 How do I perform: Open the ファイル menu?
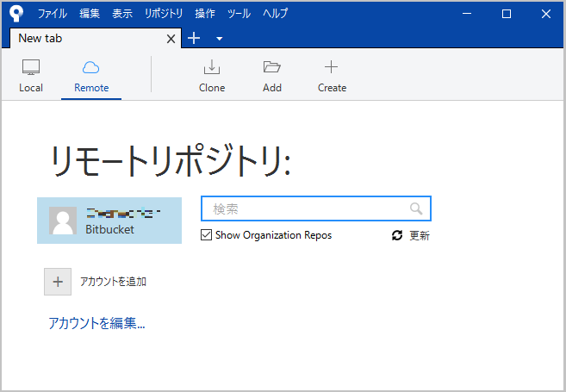[x=53, y=14]
